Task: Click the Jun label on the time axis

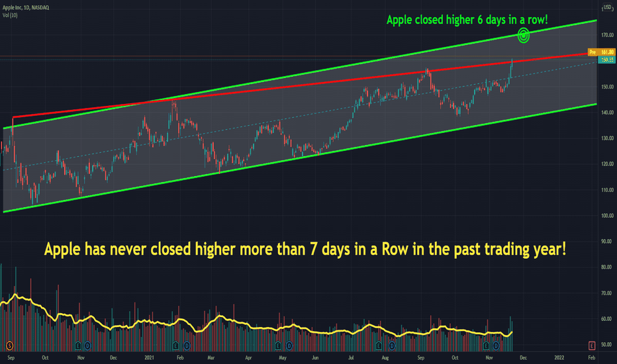Action: 315,357
